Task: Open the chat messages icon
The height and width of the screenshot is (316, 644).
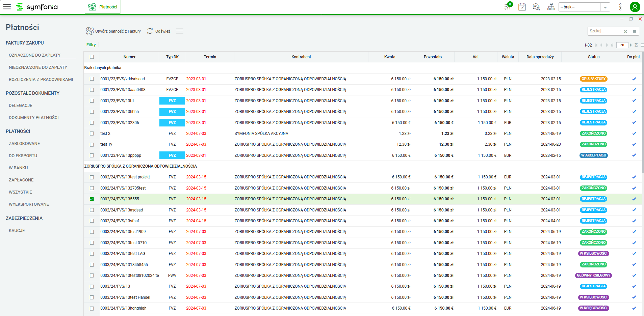Action: tap(536, 7)
